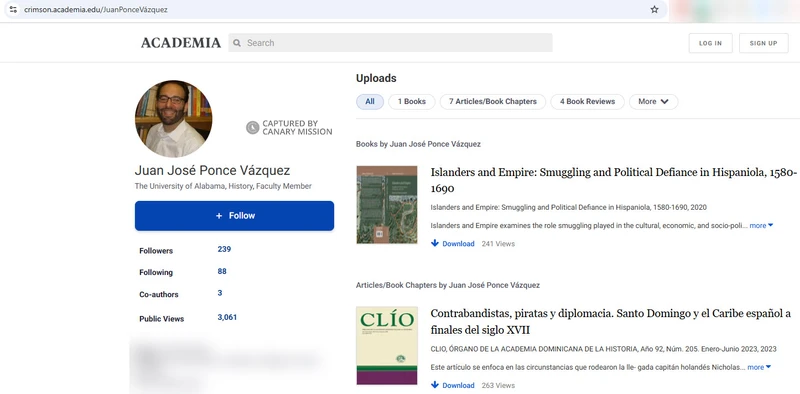Open the Log In button
The width and height of the screenshot is (800, 394).
(710, 43)
